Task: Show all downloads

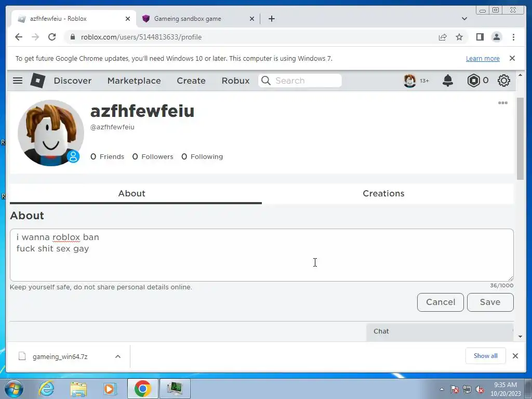Action: 486,355
